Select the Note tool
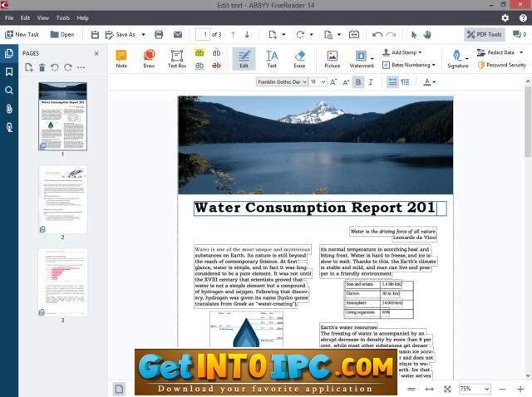 click(121, 59)
